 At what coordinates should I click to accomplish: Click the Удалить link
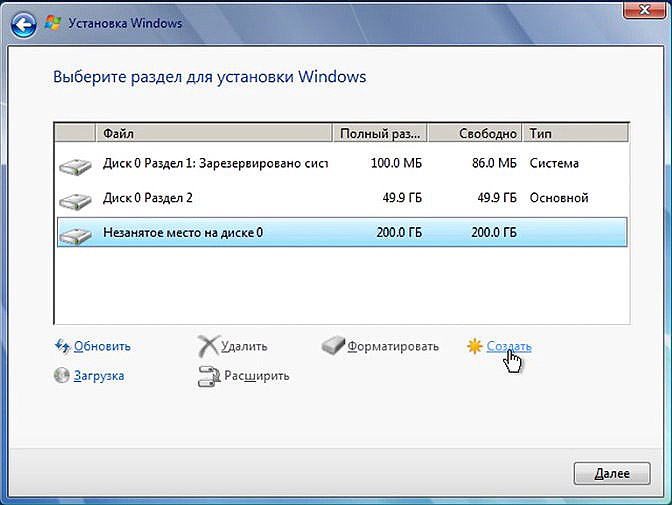click(244, 346)
